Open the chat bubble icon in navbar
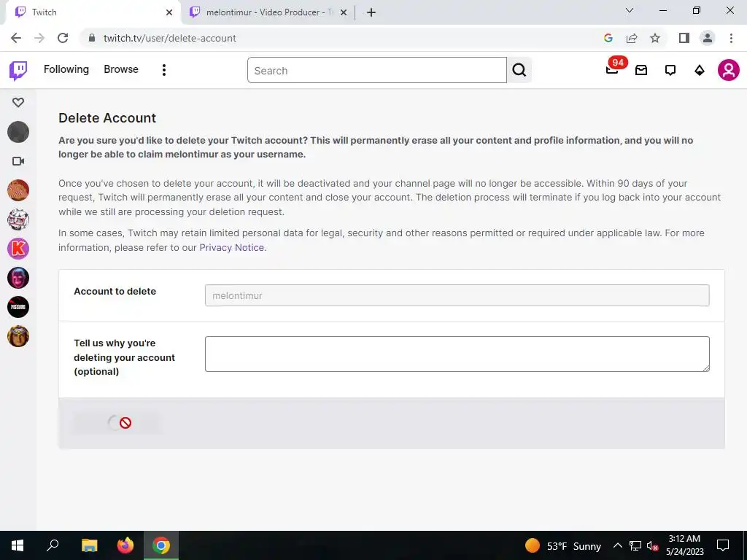This screenshot has width=747, height=560. pos(670,71)
